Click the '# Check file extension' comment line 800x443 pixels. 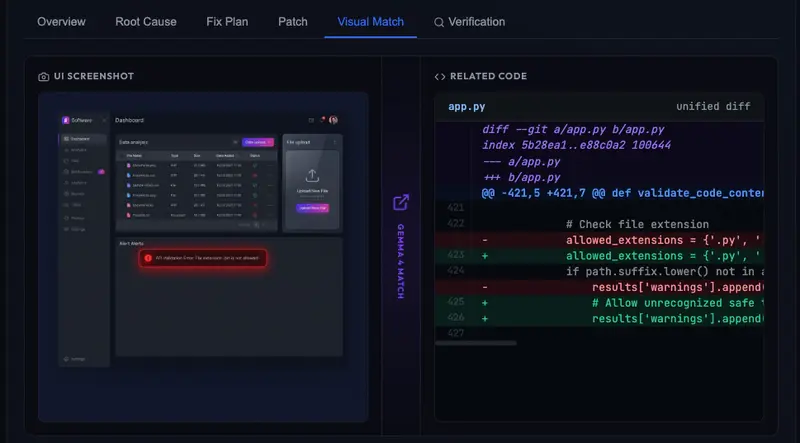pyautogui.click(x=637, y=225)
